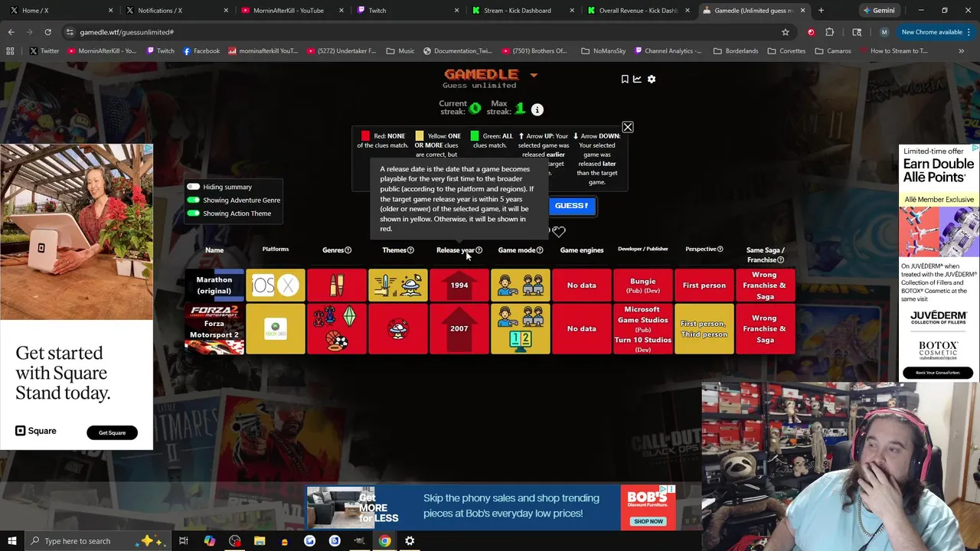Image resolution: width=980 pixels, height=551 pixels.
Task: Open the NoMansSky bookmarks folder
Action: click(x=603, y=51)
